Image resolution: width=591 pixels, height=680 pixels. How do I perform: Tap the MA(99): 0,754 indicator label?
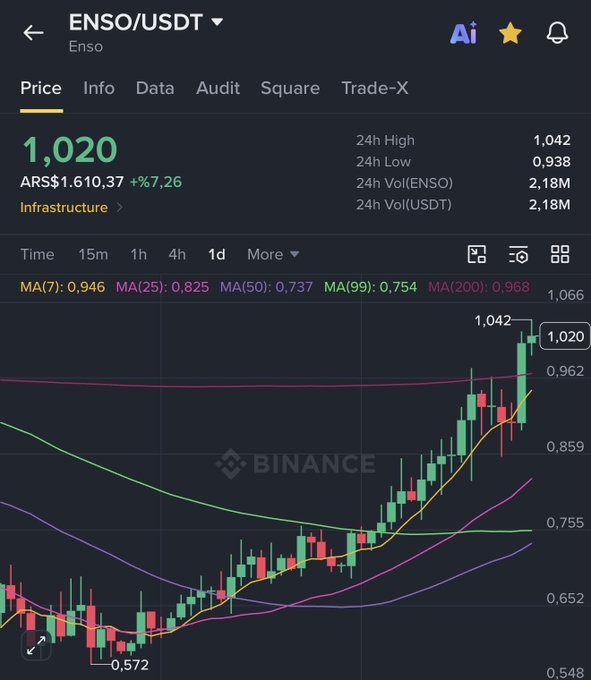(370, 287)
